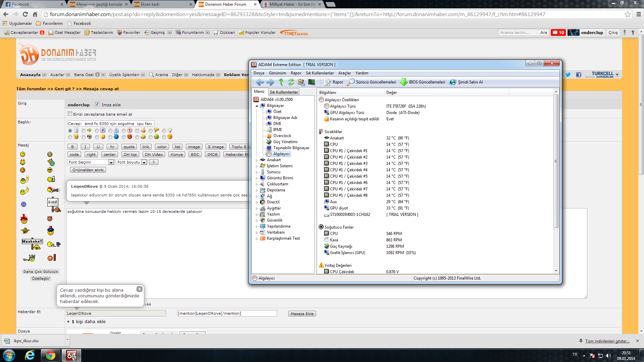
Task: Click the AIDA64 taskbar icon
Action: coord(71,355)
